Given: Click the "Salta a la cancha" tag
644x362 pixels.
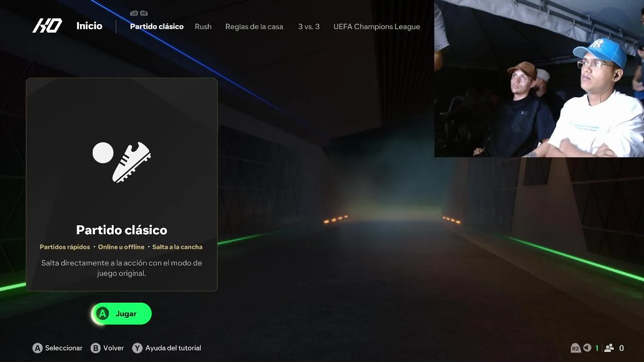Looking at the screenshot, I should (178, 247).
